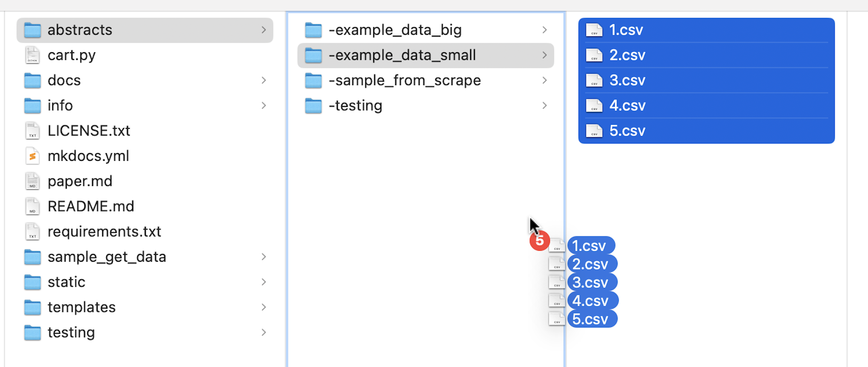Expand the sample_get_data folder chevron
The height and width of the screenshot is (367, 868).
coord(263,257)
